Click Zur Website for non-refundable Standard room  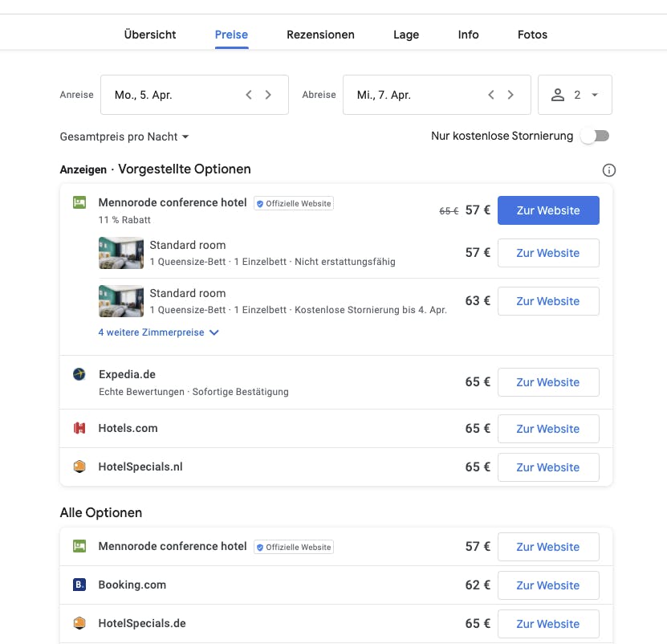548,253
